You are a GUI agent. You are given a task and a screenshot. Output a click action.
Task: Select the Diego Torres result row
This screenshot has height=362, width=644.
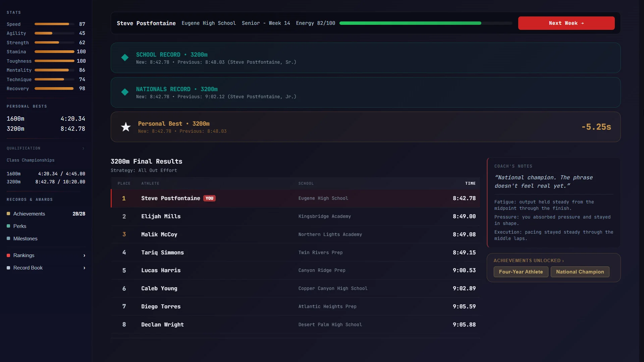295,307
